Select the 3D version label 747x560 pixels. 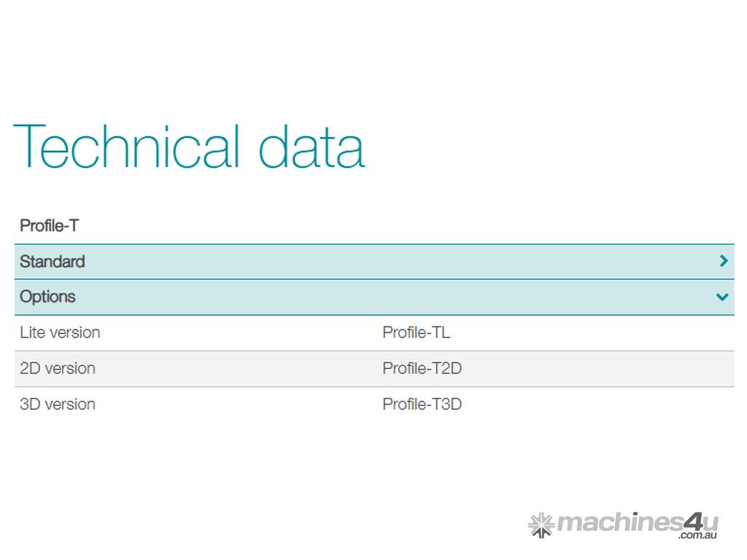[58, 404]
